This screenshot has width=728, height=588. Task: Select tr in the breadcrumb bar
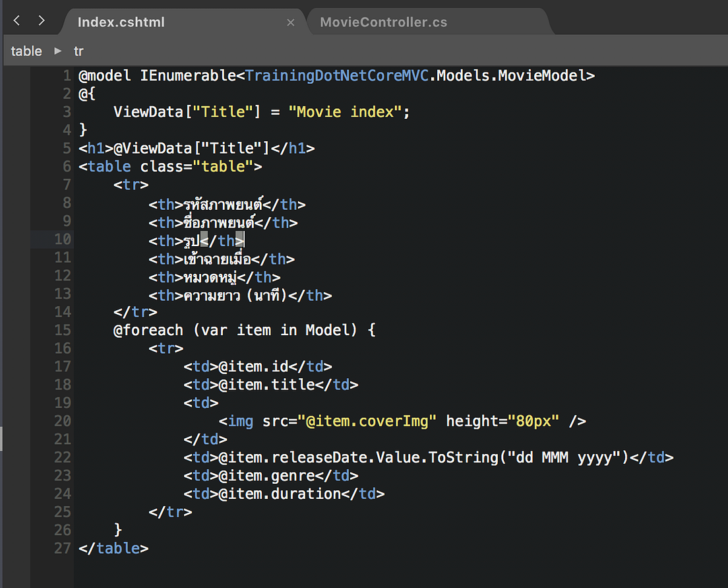[x=78, y=51]
